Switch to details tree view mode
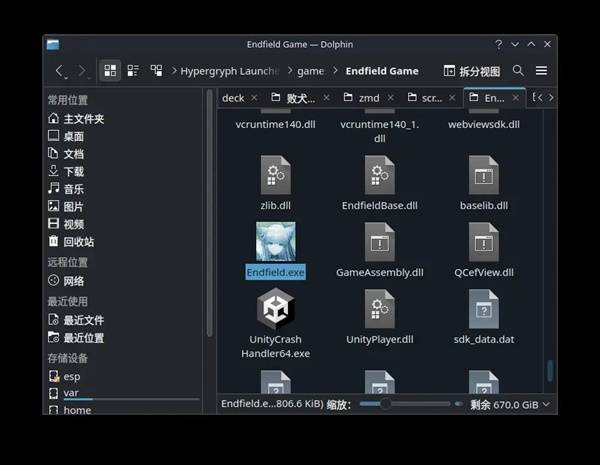Screen dimensions: 600x465 tap(156, 71)
